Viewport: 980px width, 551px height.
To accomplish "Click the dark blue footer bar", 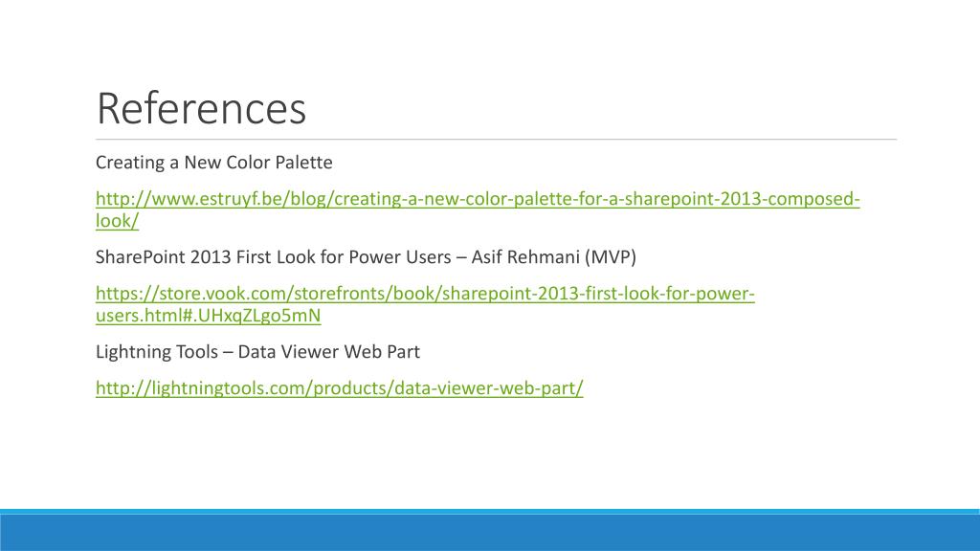I will 490,533.
